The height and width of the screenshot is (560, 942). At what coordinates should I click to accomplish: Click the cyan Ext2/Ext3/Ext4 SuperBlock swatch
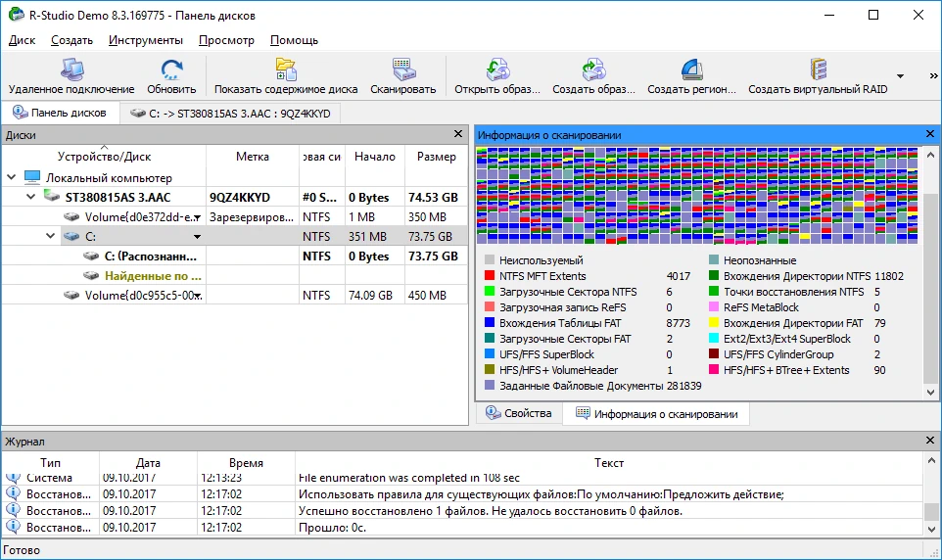pos(714,339)
